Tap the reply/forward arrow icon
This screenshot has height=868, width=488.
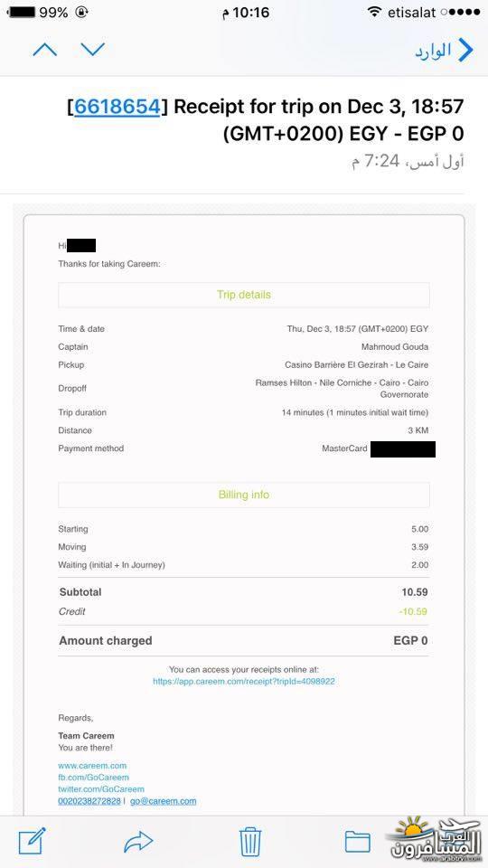138,842
